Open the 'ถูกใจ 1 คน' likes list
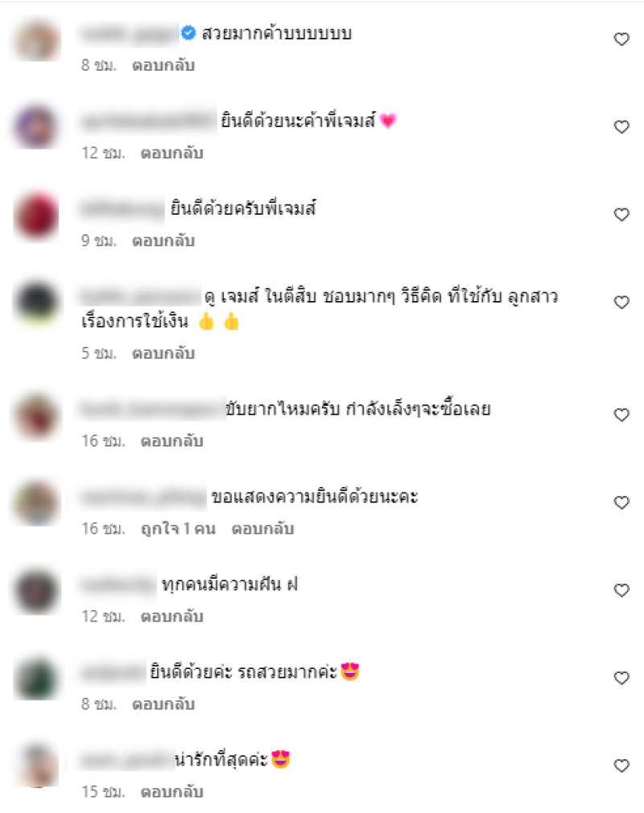 (x=178, y=528)
